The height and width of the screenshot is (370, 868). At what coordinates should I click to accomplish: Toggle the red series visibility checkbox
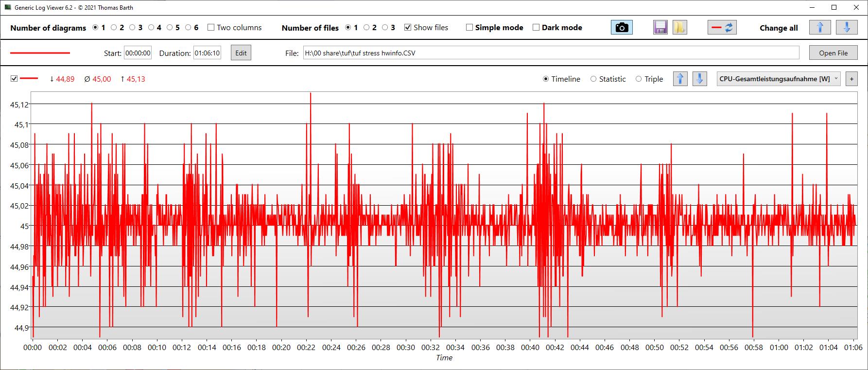14,79
